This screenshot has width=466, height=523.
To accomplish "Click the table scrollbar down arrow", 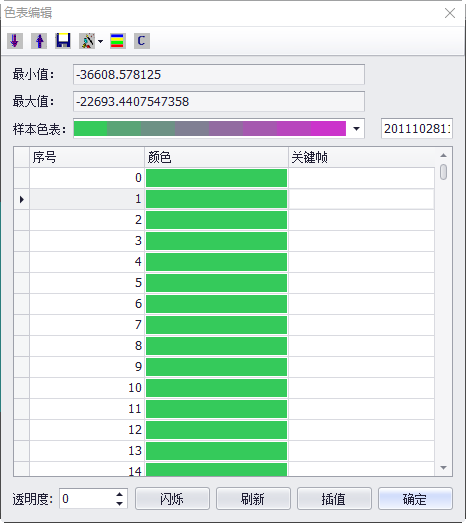I will pos(443,468).
